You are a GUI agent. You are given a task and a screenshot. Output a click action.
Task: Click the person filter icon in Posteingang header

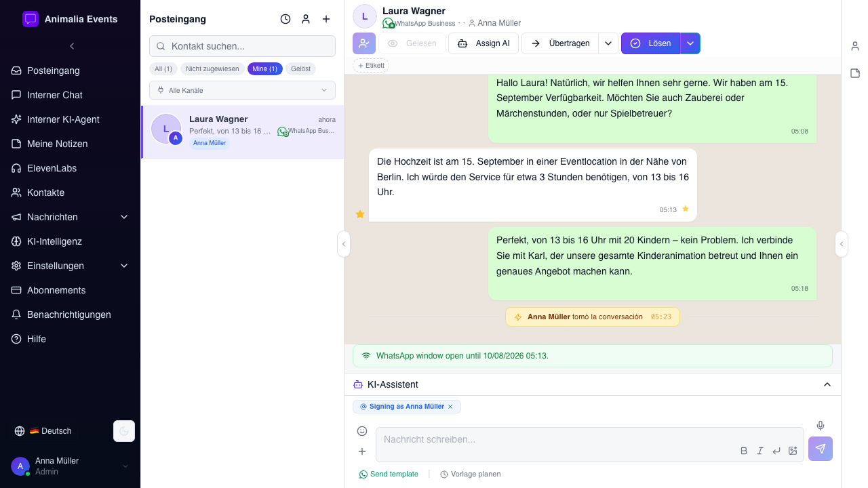click(x=306, y=19)
